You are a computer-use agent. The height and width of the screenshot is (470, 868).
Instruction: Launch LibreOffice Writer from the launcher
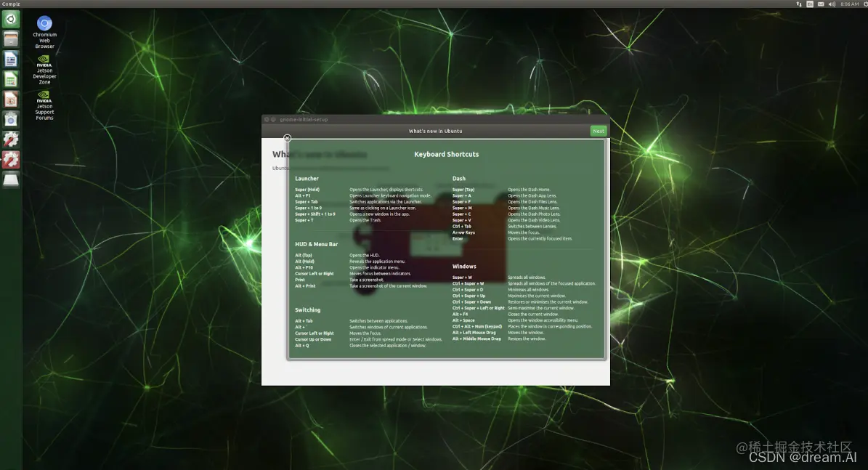(x=10, y=60)
